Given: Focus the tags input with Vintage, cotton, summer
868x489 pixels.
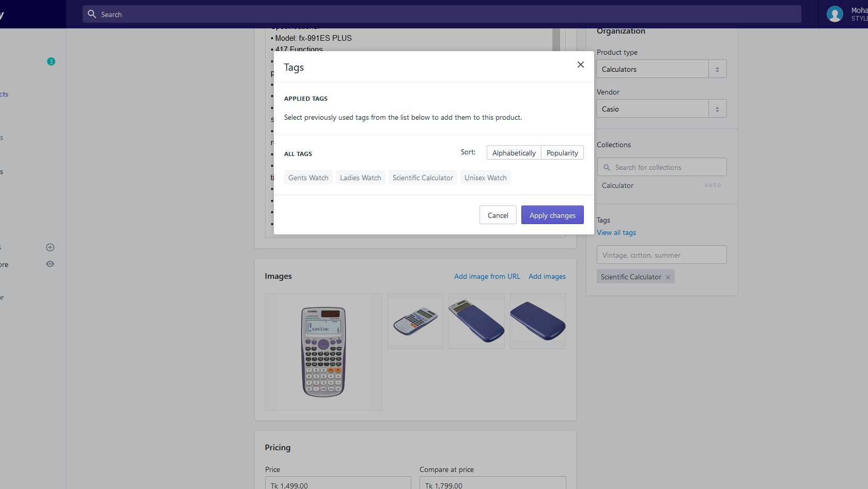Looking at the screenshot, I should coord(661,255).
